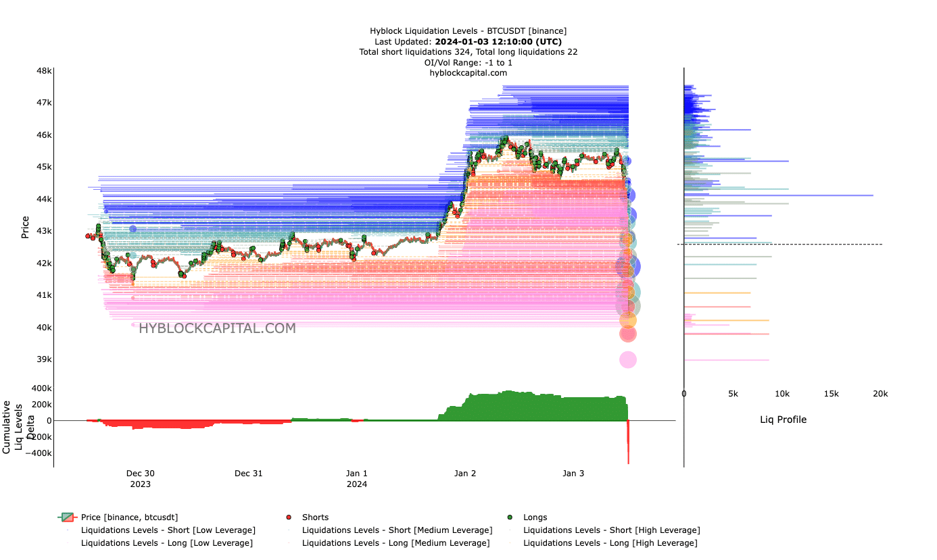Click the 'Jan 1 2024' date axis label
This screenshot has width=937, height=560.
pyautogui.click(x=357, y=478)
